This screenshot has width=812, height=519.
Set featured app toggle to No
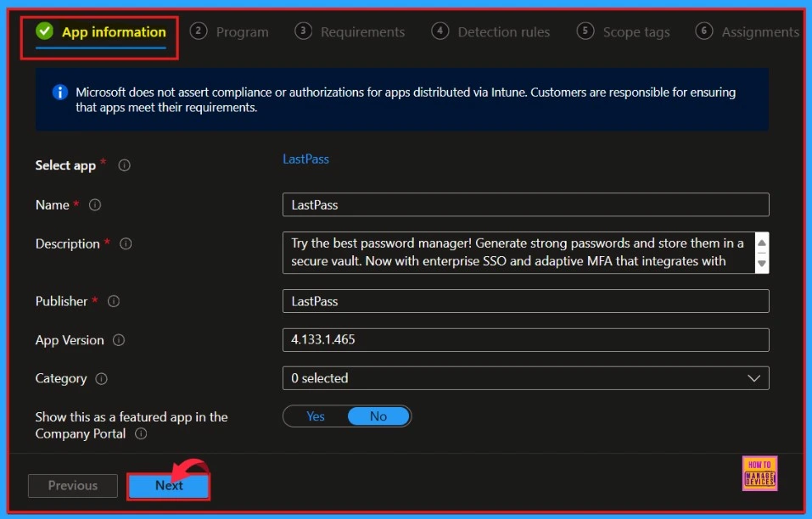point(378,416)
